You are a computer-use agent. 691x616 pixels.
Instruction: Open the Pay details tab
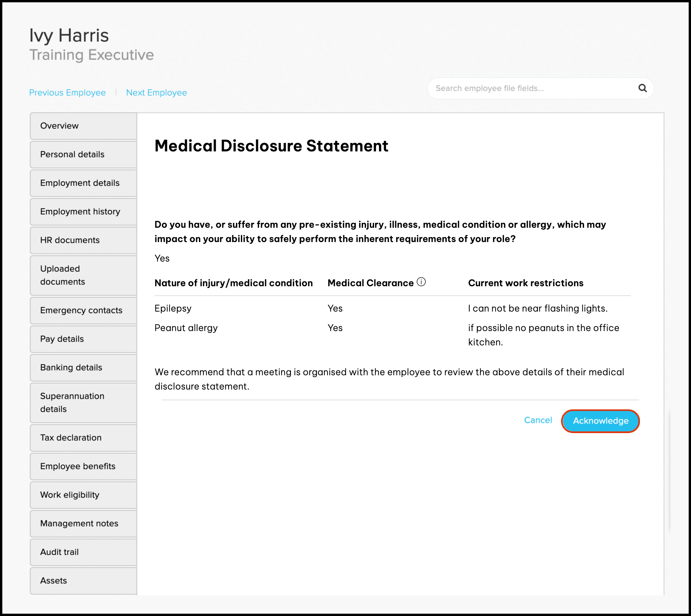pyautogui.click(x=84, y=339)
